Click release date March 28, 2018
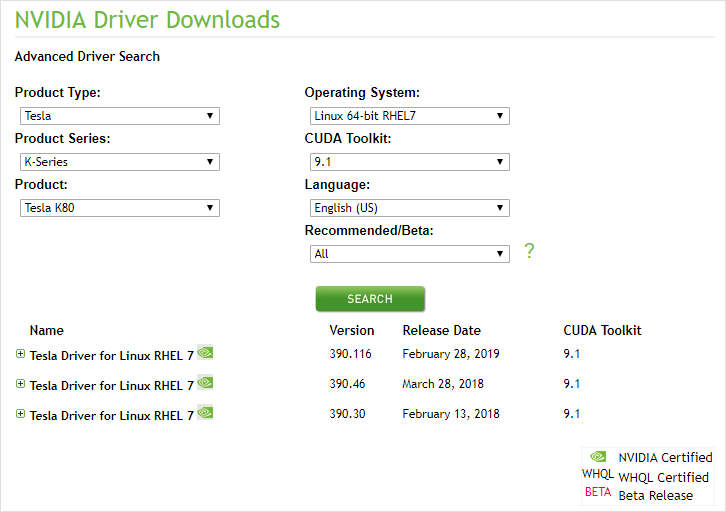Viewport: 726px width, 512px height. pos(443,384)
